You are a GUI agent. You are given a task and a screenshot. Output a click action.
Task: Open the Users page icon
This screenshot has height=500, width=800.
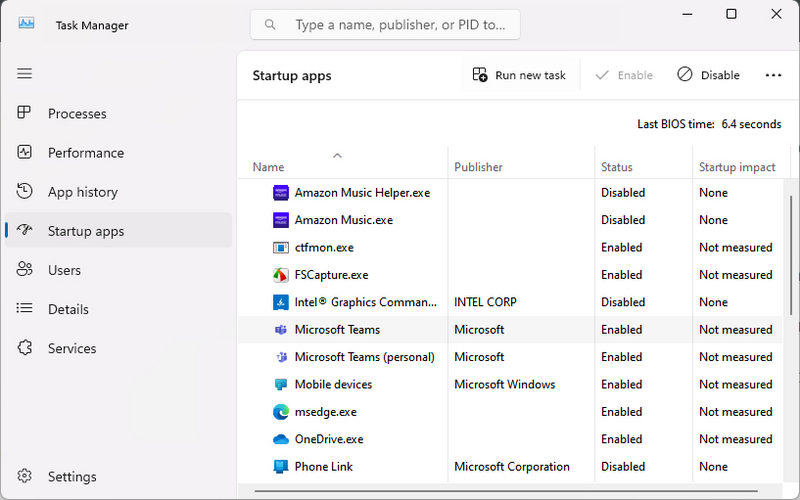[x=24, y=269]
